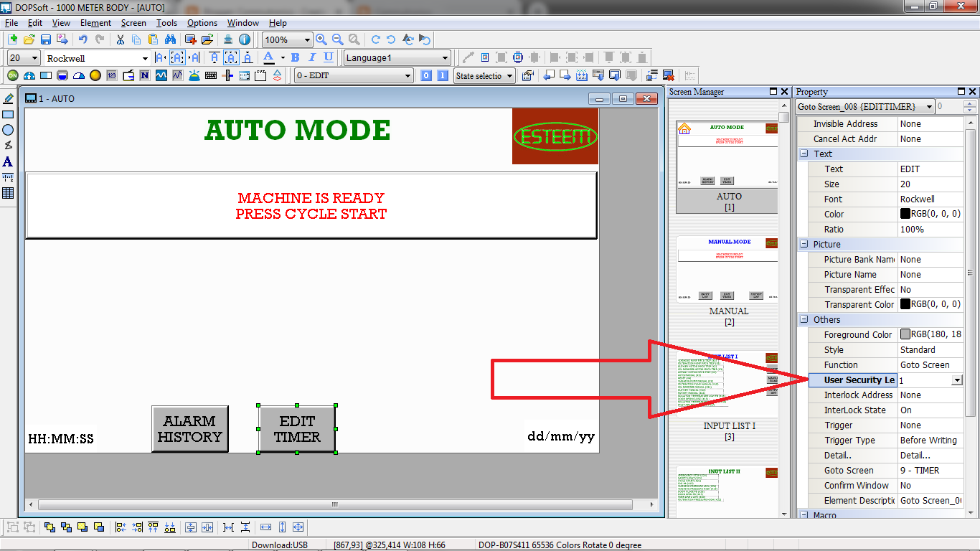Image resolution: width=980 pixels, height=551 pixels.
Task: Select the EDIT TIMER button on the canvas
Action: (296, 429)
